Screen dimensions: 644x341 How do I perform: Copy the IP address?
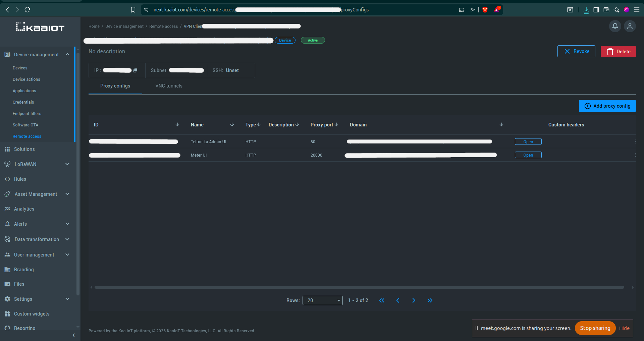click(135, 70)
